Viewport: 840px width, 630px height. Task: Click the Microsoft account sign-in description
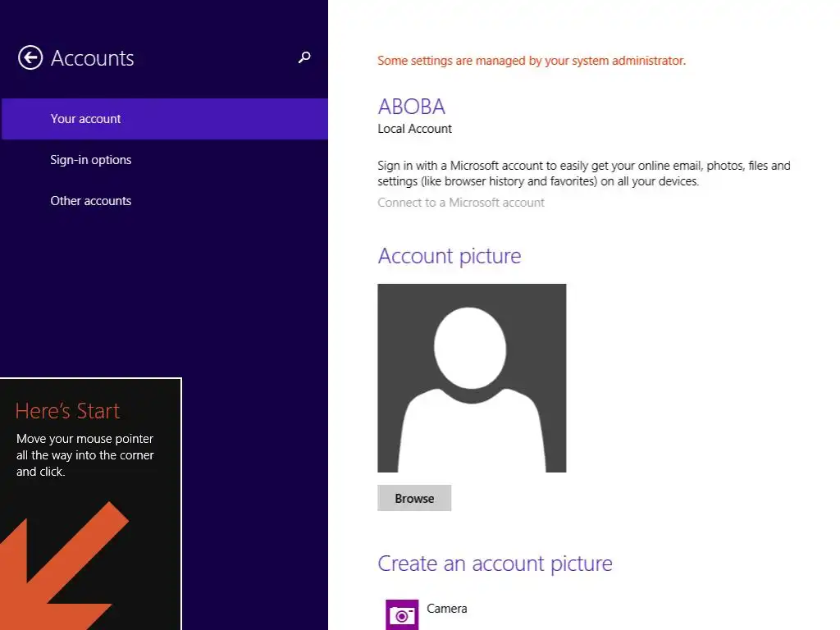(x=584, y=173)
